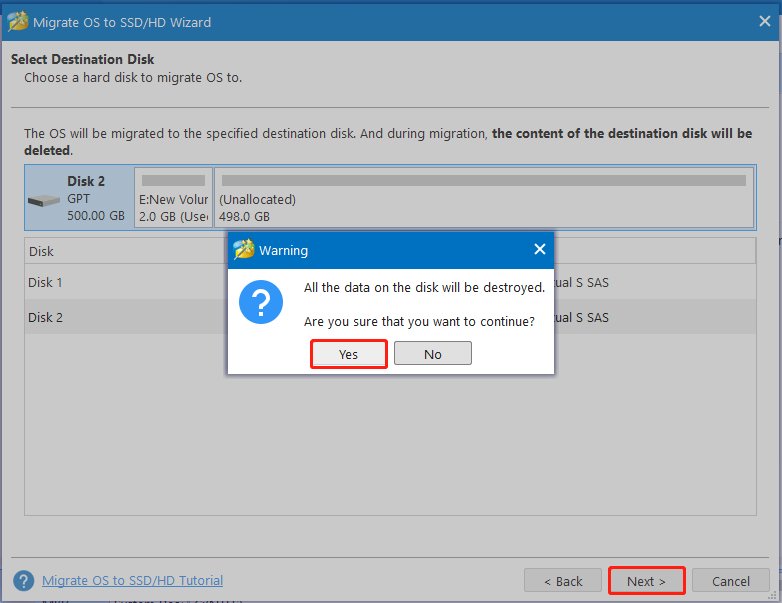Click the question mark icon in Warning dialog
The height and width of the screenshot is (603, 782).
[x=261, y=302]
